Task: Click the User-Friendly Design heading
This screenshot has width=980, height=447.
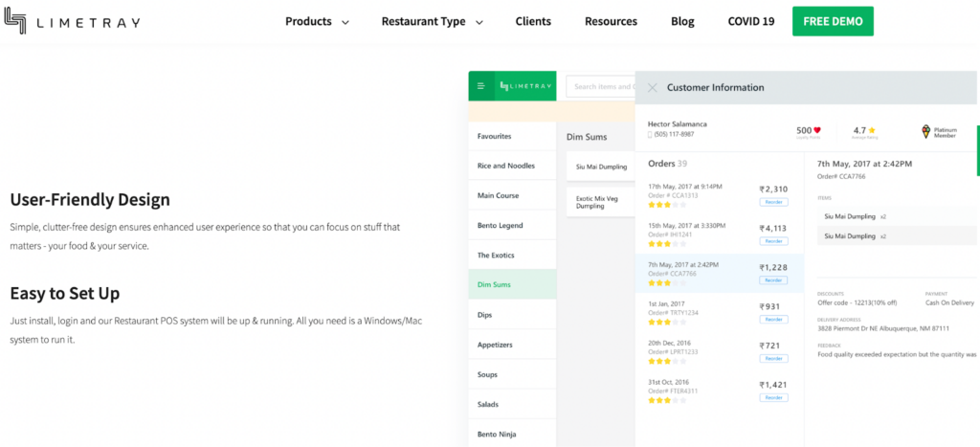Action: (x=90, y=200)
